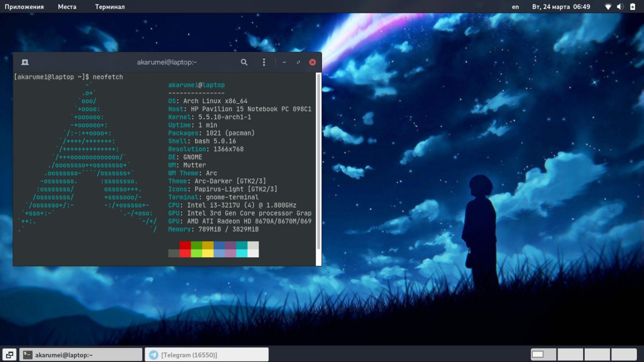Open the power menu icon

[x=633, y=7]
